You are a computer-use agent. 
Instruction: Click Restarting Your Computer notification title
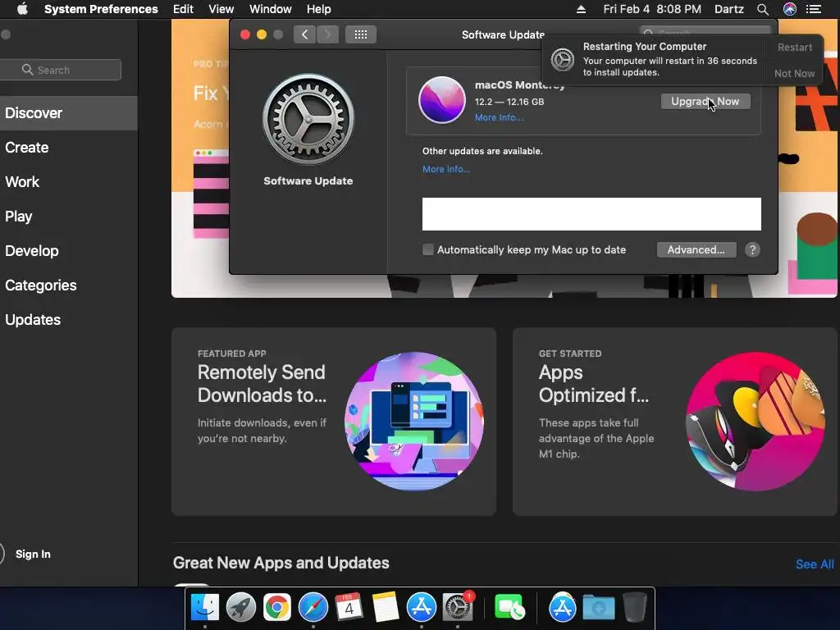click(645, 47)
